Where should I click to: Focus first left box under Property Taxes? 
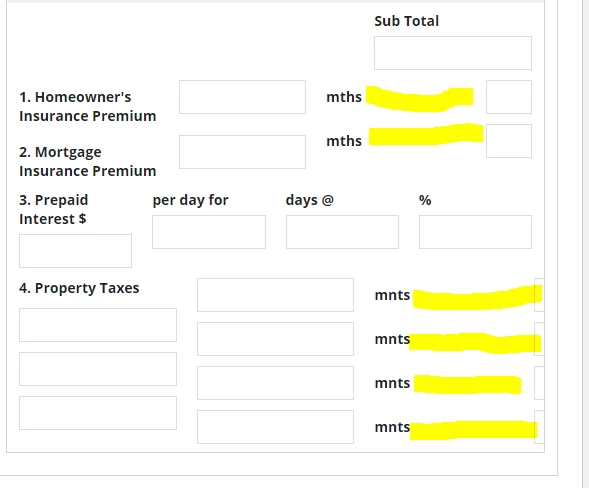(98, 325)
